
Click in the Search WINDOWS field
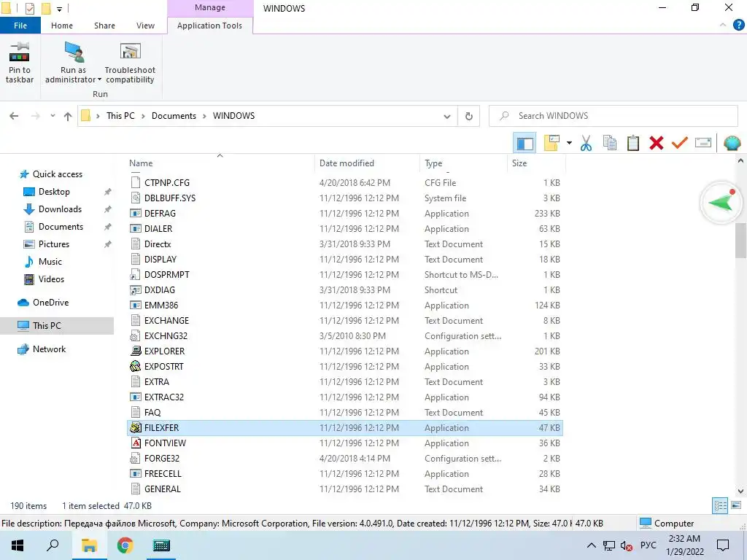613,116
